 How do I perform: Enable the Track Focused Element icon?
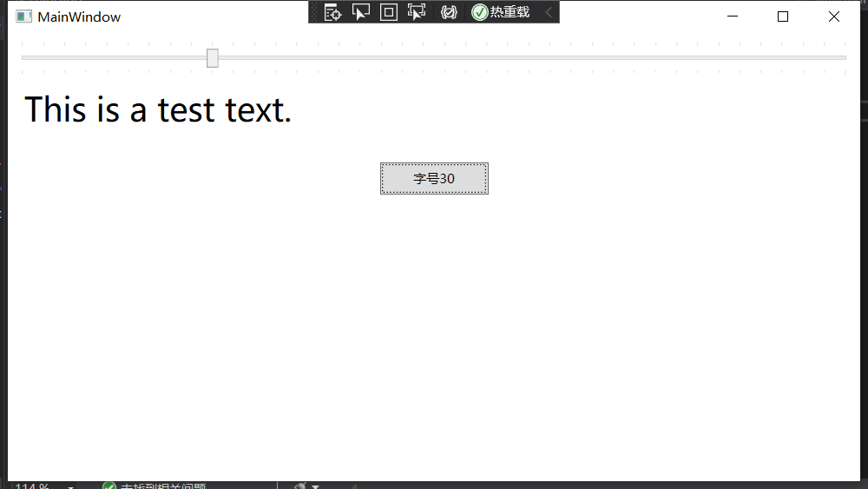(x=417, y=12)
